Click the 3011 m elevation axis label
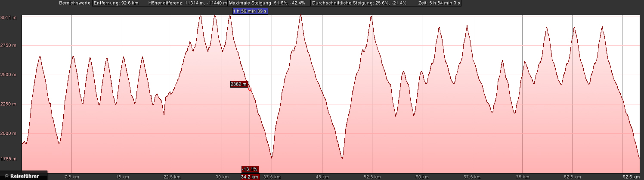This screenshot has height=180, width=644. (9, 17)
